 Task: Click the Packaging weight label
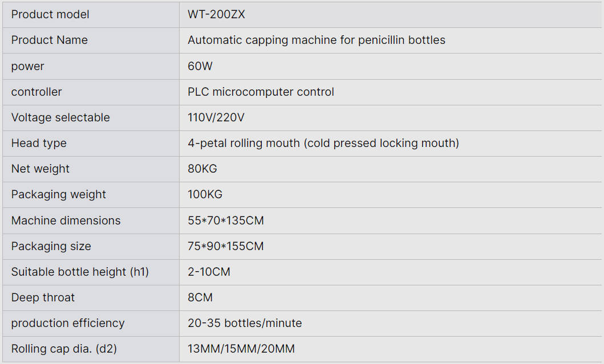pyautogui.click(x=59, y=194)
